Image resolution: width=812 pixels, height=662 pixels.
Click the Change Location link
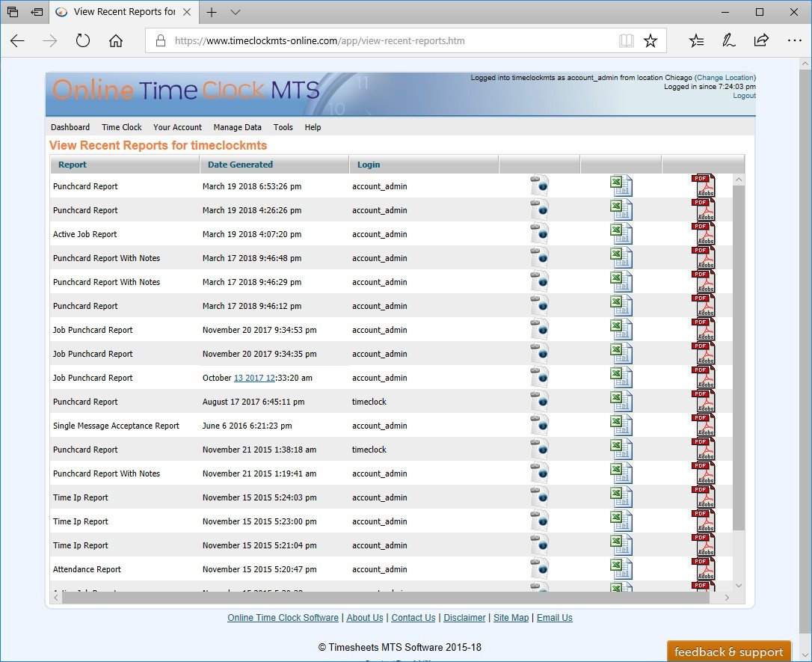(x=725, y=77)
